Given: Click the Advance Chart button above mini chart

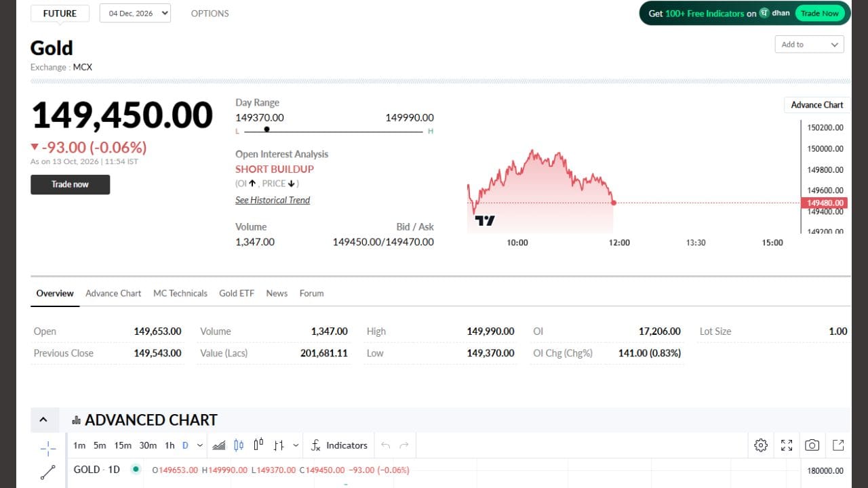Looking at the screenshot, I should [817, 105].
